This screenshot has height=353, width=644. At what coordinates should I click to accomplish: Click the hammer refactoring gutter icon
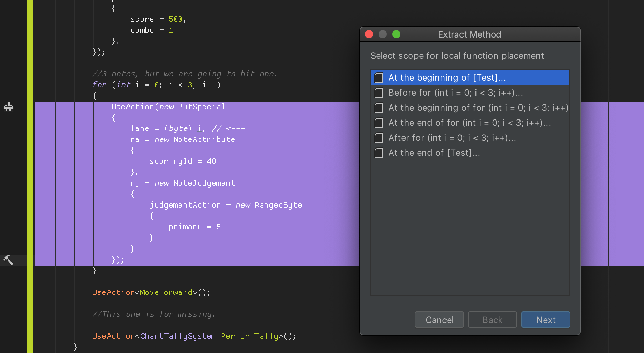coord(8,260)
